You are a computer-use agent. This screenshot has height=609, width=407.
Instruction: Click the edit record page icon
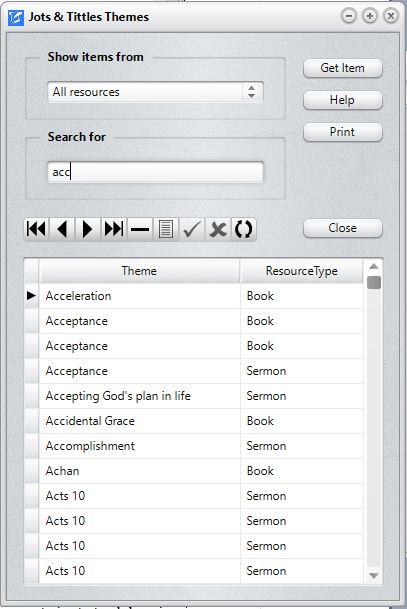(166, 229)
